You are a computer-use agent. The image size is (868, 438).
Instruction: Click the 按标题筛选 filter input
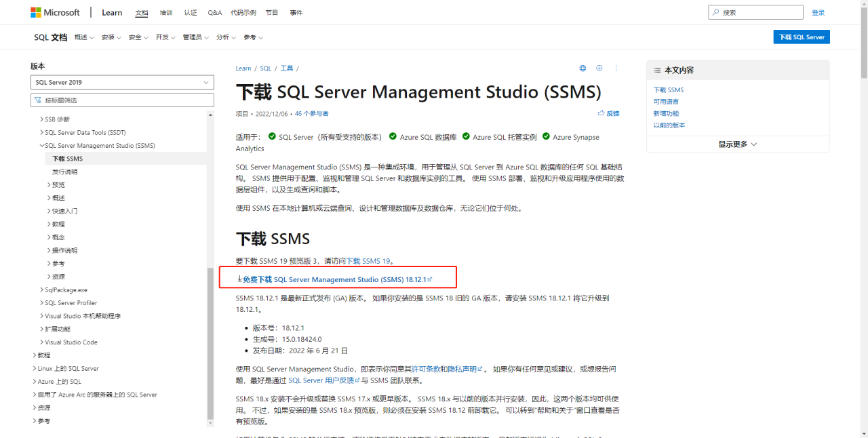(122, 100)
